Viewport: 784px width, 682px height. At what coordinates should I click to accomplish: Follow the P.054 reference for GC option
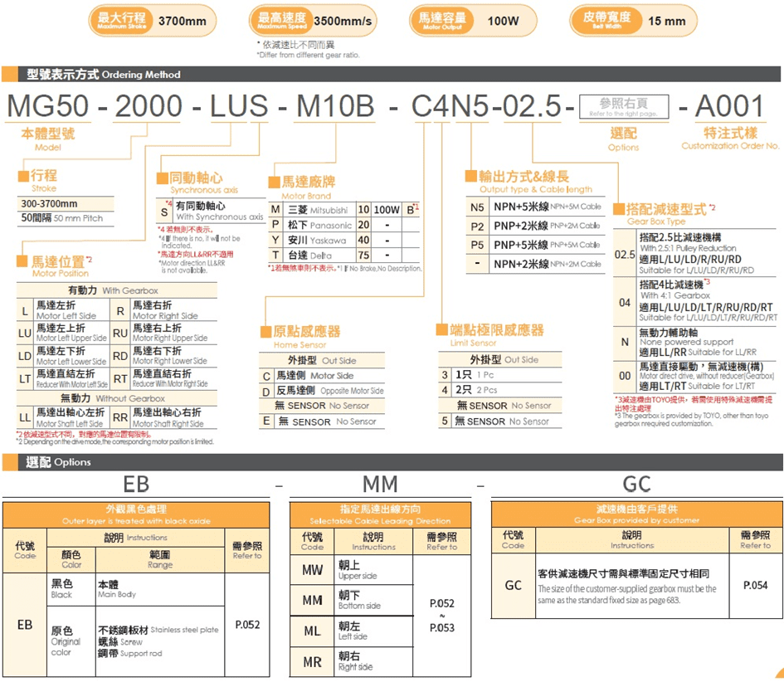coord(754,585)
